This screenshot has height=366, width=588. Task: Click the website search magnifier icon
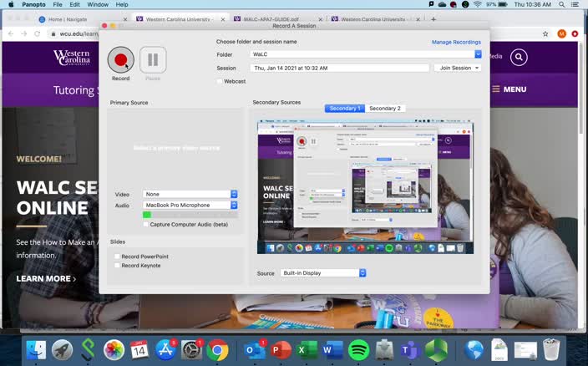point(520,57)
